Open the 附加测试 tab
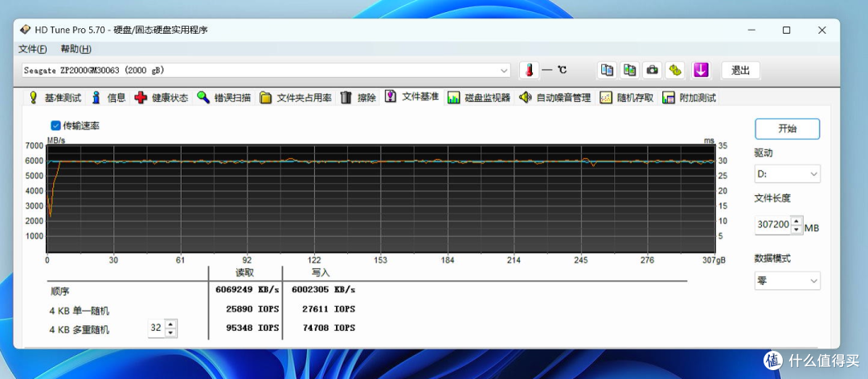 tap(690, 98)
